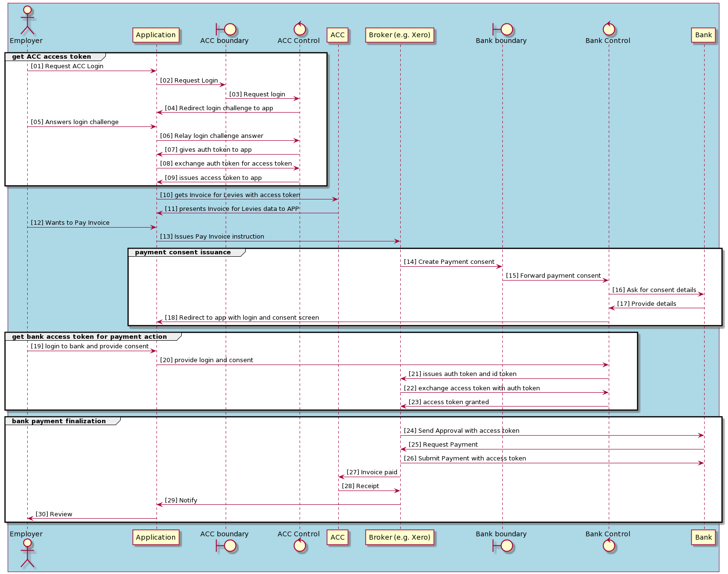The width and height of the screenshot is (728, 574).
Task: Click the Review message arrow
Action: pyautogui.click(x=54, y=514)
